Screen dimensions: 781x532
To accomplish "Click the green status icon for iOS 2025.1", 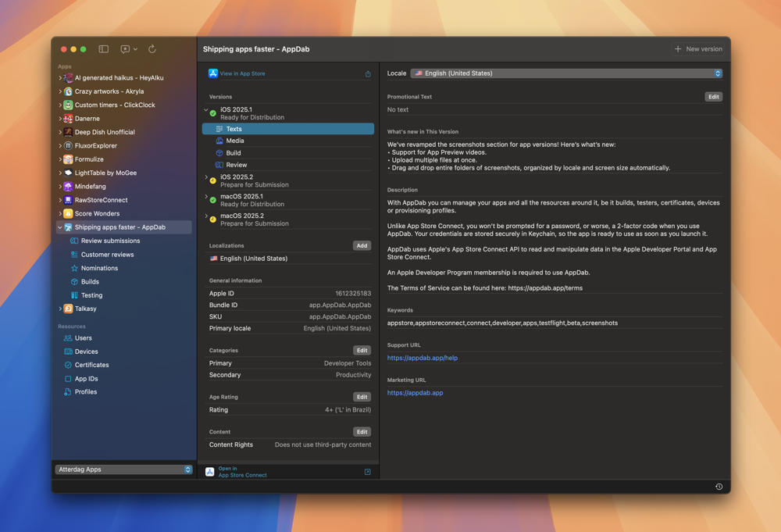I will pos(213,113).
